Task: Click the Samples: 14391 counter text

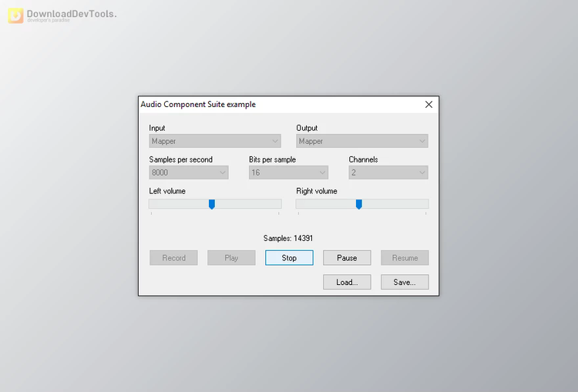Action: coord(288,239)
